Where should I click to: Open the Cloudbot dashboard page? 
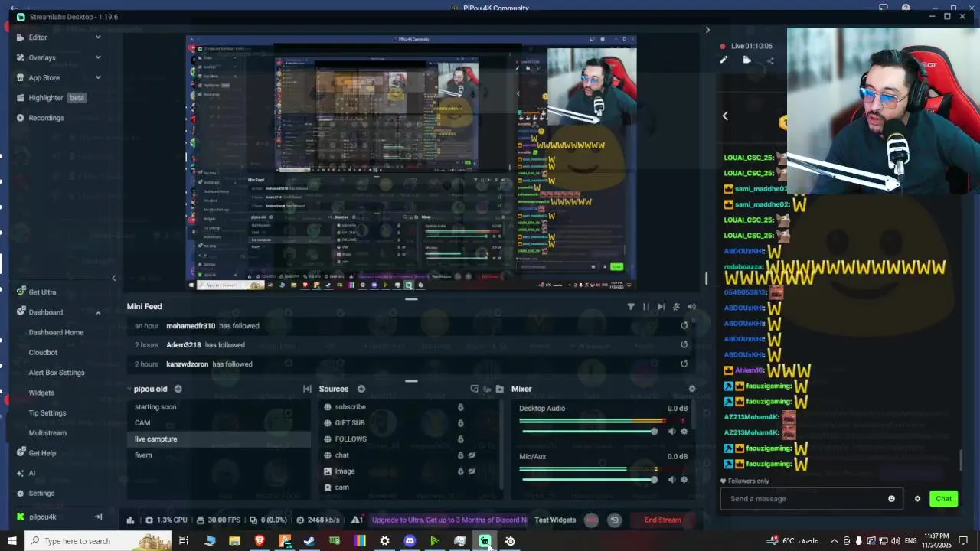[x=43, y=352]
